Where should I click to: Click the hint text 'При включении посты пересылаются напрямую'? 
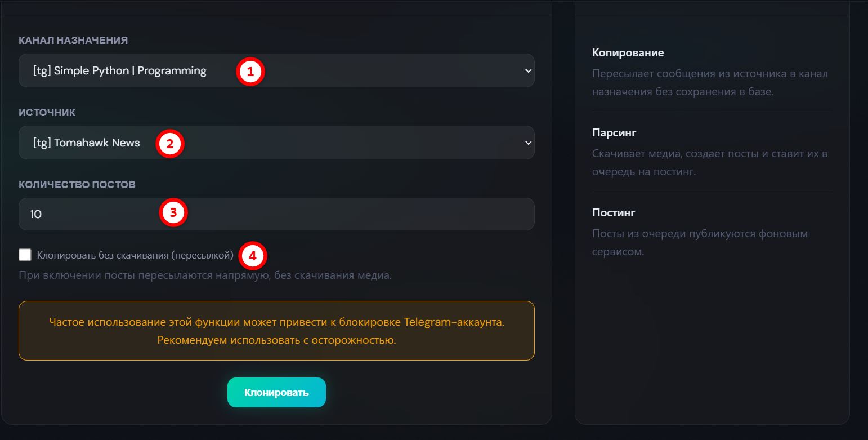144,275
